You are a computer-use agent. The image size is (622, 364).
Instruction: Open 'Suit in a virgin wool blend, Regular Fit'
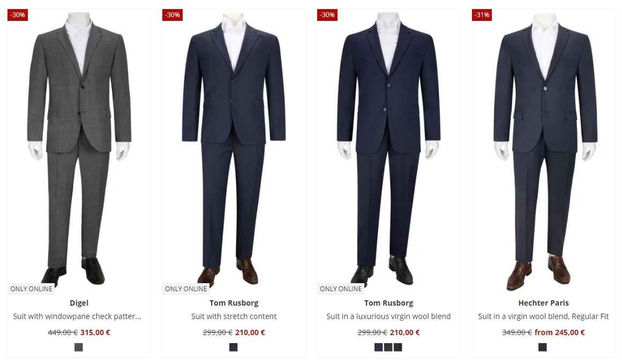pyautogui.click(x=543, y=316)
